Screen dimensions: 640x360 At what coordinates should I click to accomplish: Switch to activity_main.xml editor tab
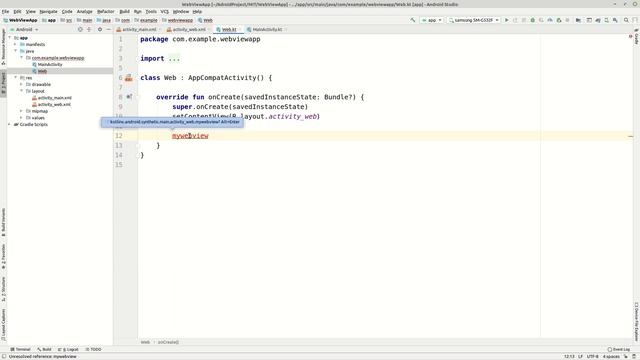[x=137, y=29]
